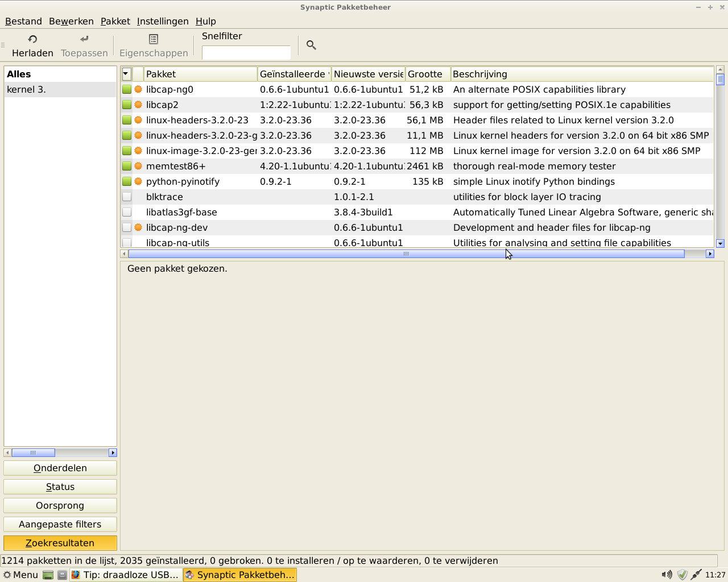Viewport: 728px width, 582px height.
Task: Toggle the status checkbox for memtest86+
Action: click(127, 166)
